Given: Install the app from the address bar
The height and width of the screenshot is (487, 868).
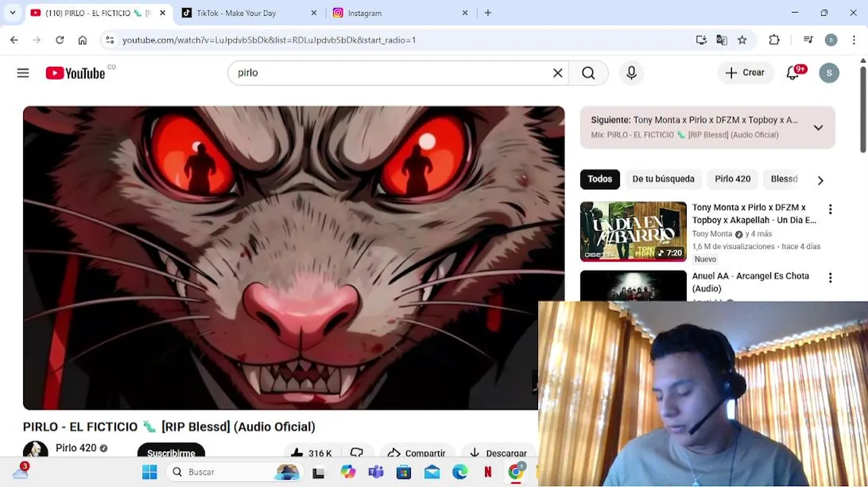Looking at the screenshot, I should [701, 40].
